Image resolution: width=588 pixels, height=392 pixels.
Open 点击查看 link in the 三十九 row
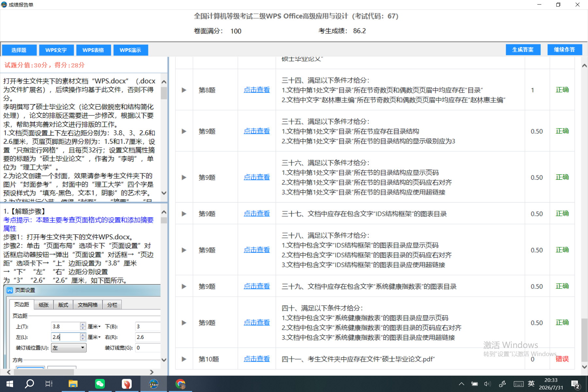(257, 286)
